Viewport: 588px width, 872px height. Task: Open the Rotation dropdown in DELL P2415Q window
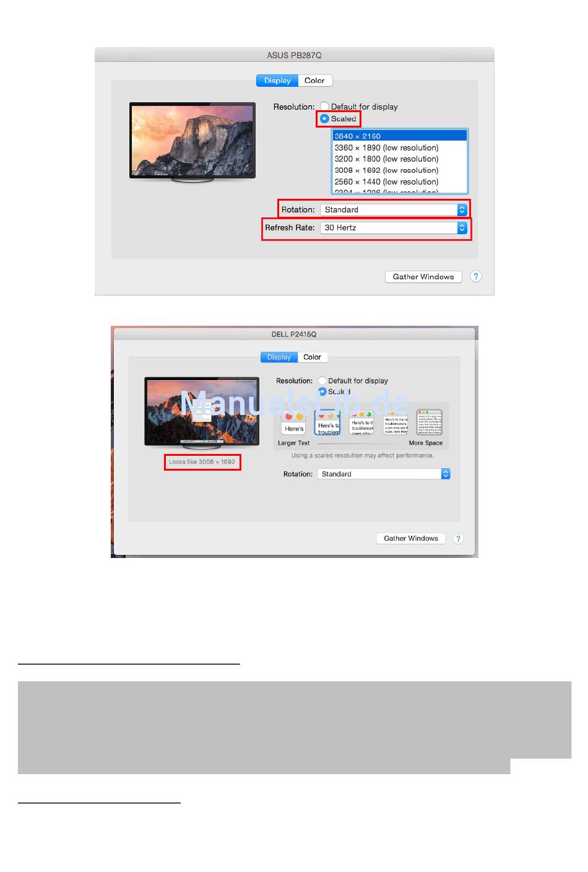coord(384,474)
